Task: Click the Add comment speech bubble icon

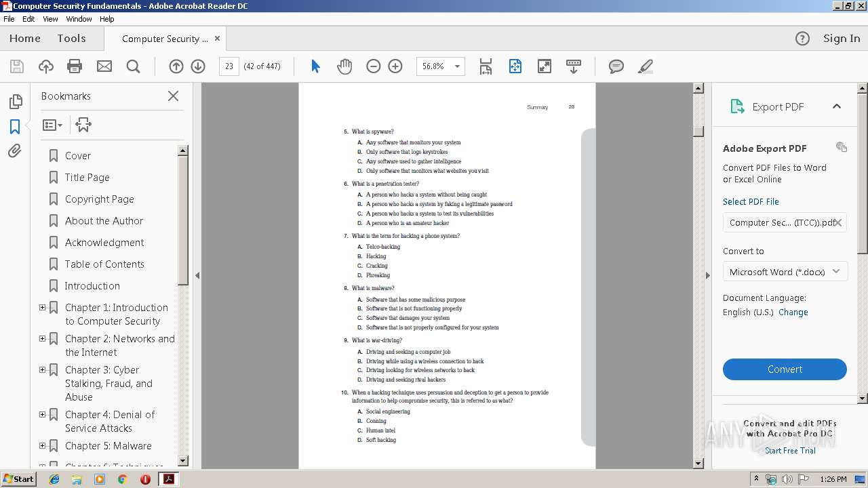Action: (x=616, y=66)
